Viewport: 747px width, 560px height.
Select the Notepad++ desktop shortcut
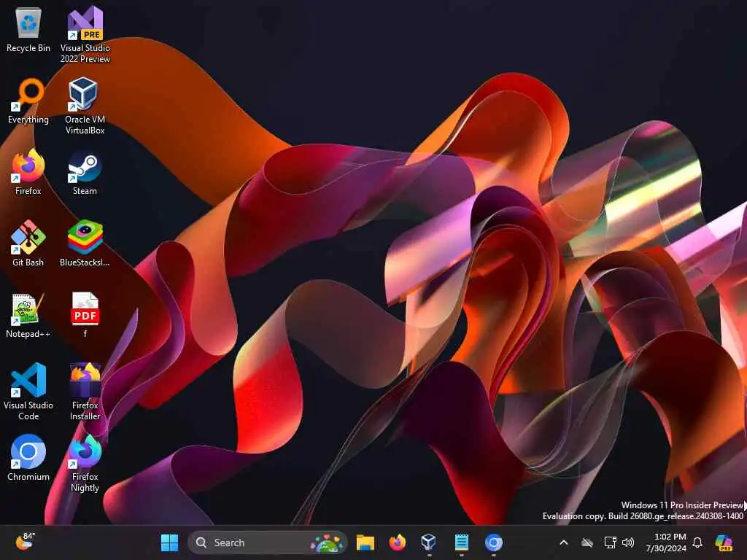[x=28, y=315]
